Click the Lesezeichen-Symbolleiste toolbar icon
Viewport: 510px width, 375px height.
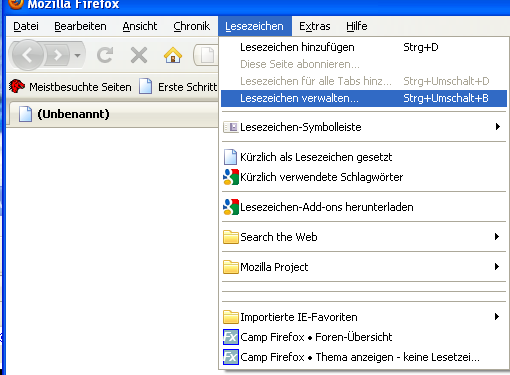pyautogui.click(x=231, y=127)
